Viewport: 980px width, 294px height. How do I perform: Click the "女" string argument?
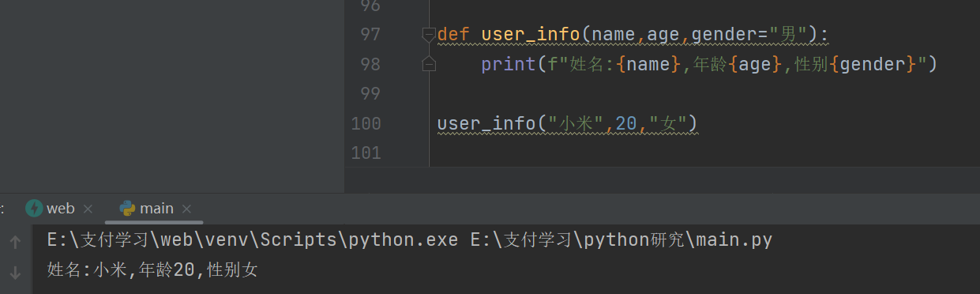[x=668, y=124]
